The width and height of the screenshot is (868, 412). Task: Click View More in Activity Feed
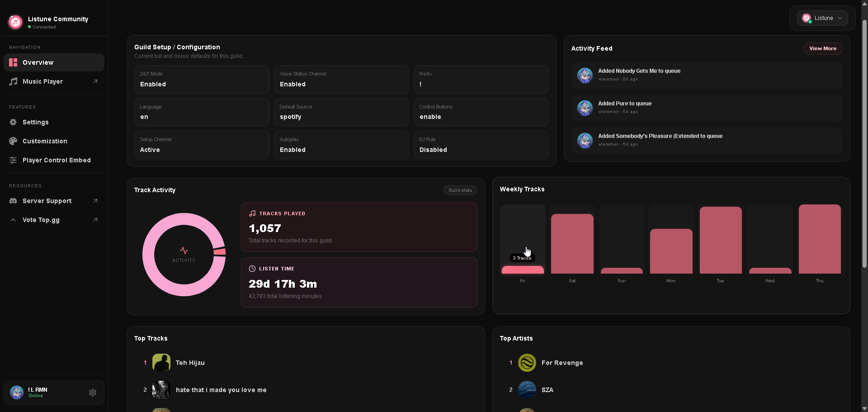click(823, 48)
